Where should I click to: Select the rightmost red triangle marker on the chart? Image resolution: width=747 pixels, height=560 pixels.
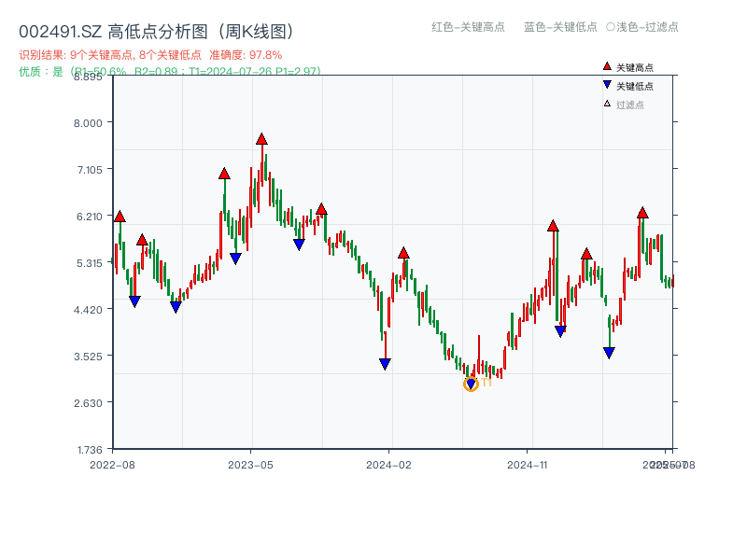(x=642, y=213)
